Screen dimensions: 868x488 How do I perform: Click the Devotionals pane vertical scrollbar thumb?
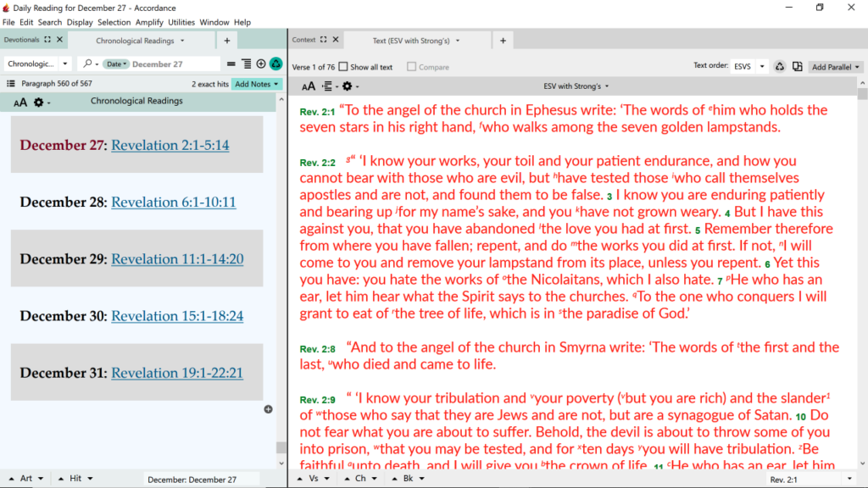tap(281, 447)
